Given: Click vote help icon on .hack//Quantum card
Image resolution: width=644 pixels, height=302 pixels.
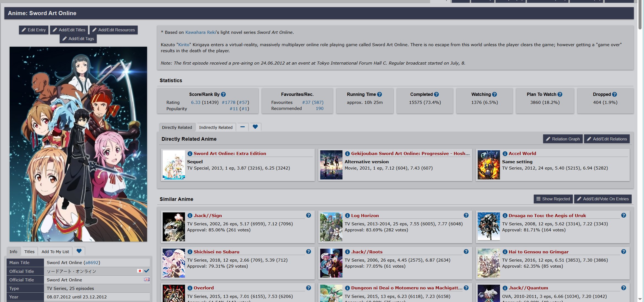Looking at the screenshot, I should point(623,288).
